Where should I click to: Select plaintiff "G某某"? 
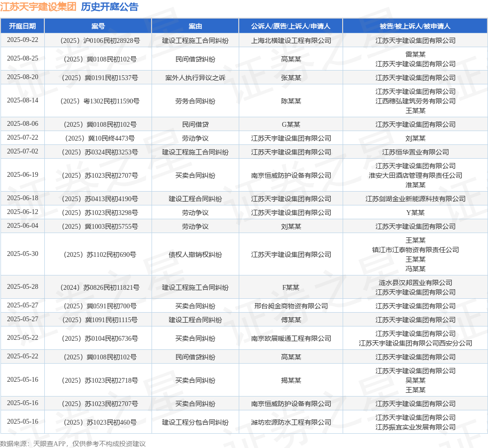point(291,124)
